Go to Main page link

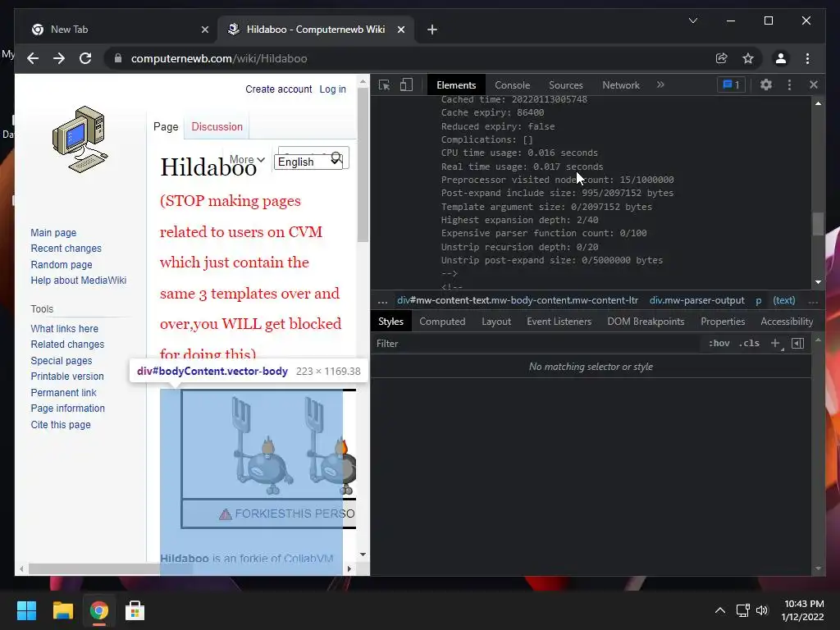click(53, 232)
